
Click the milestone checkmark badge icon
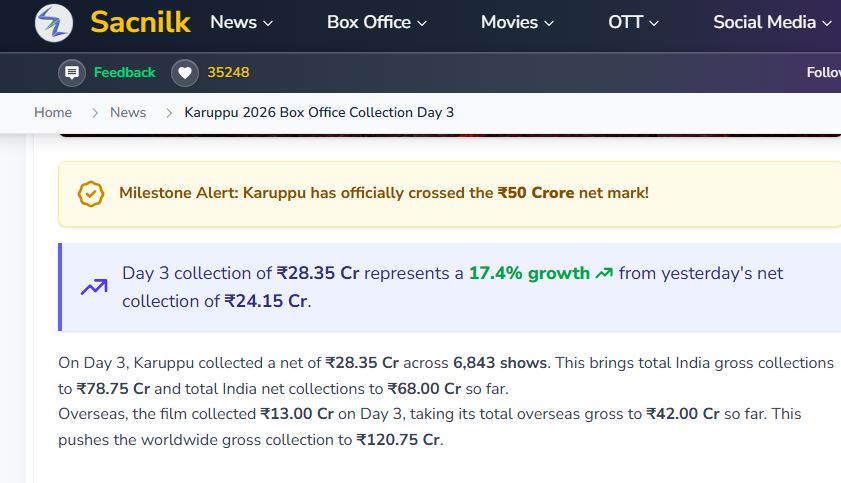(91, 194)
